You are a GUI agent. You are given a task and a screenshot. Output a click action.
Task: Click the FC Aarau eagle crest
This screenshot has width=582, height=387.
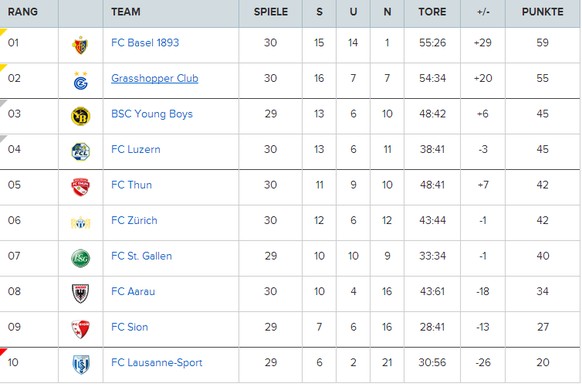(80, 293)
